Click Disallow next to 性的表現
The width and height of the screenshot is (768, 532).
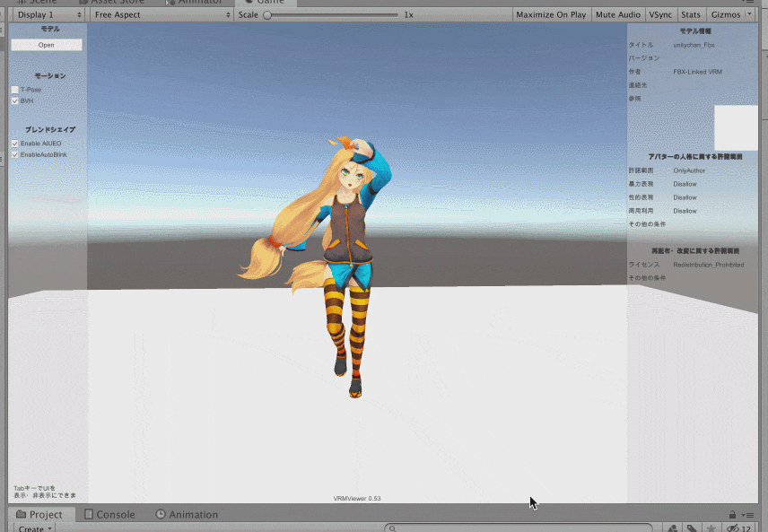click(x=685, y=198)
